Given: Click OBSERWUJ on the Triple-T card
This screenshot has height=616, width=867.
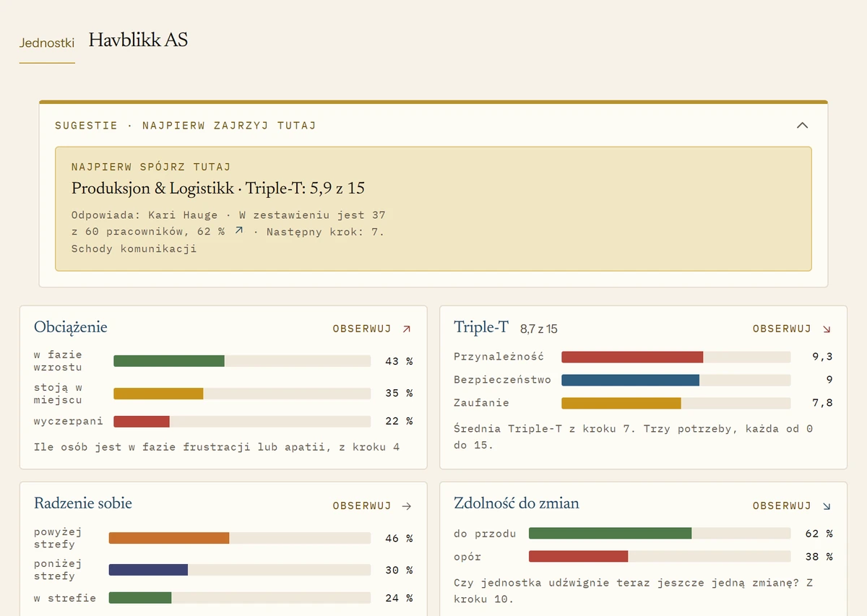Looking at the screenshot, I should [x=782, y=329].
